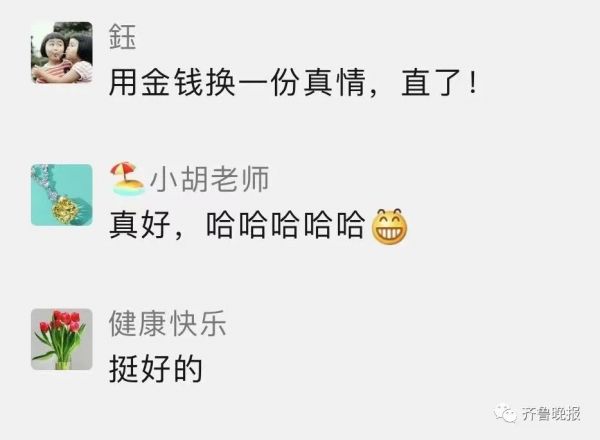Click the WeChat logo in the watermark
Image resolution: width=600 pixels, height=440 pixels.
504,413
